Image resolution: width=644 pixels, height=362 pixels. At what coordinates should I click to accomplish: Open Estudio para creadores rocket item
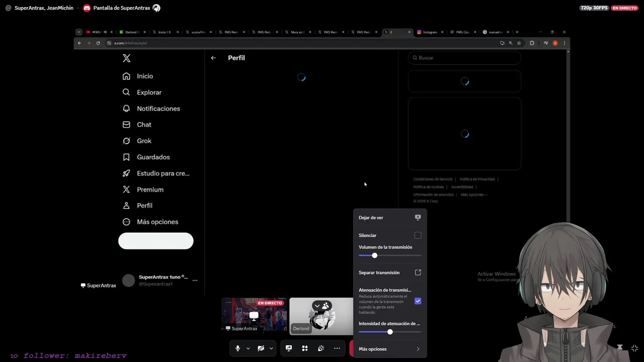[x=156, y=173]
